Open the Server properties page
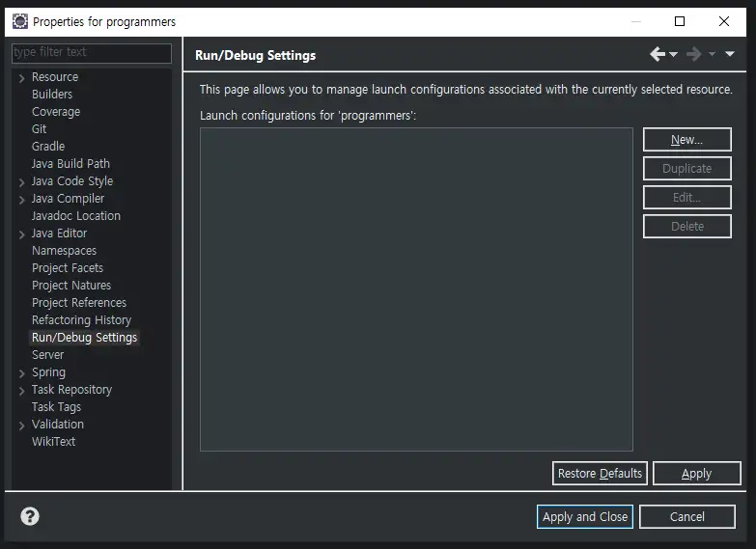 (47, 354)
